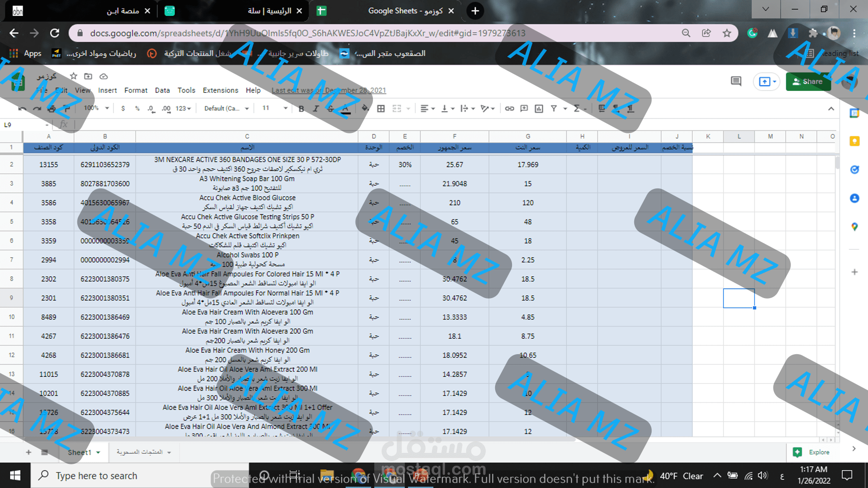Screen dimensions: 868x488
Task: Format selection as currency
Action: 123,109
